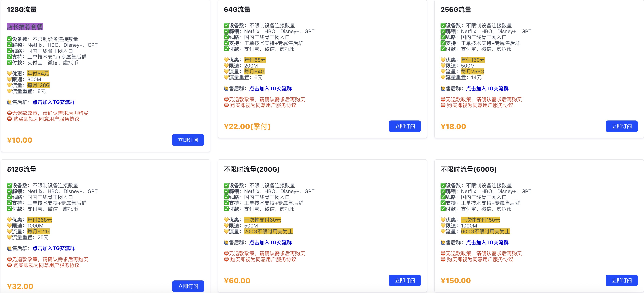Click the yellow heart beside 限速 in 不限时流量(600G) card
Viewport: 644px width, 293px height.
coord(443,226)
